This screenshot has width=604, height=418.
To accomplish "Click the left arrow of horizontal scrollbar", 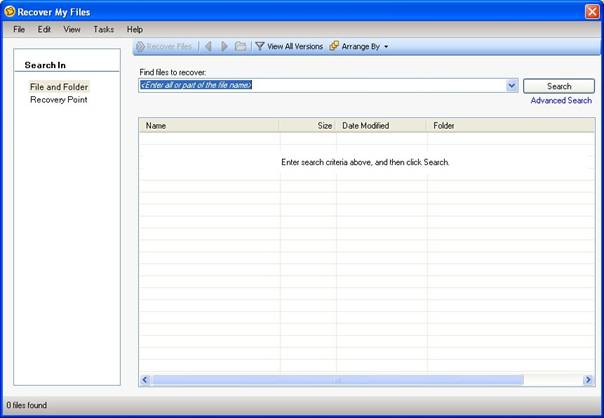I will pos(145,380).
